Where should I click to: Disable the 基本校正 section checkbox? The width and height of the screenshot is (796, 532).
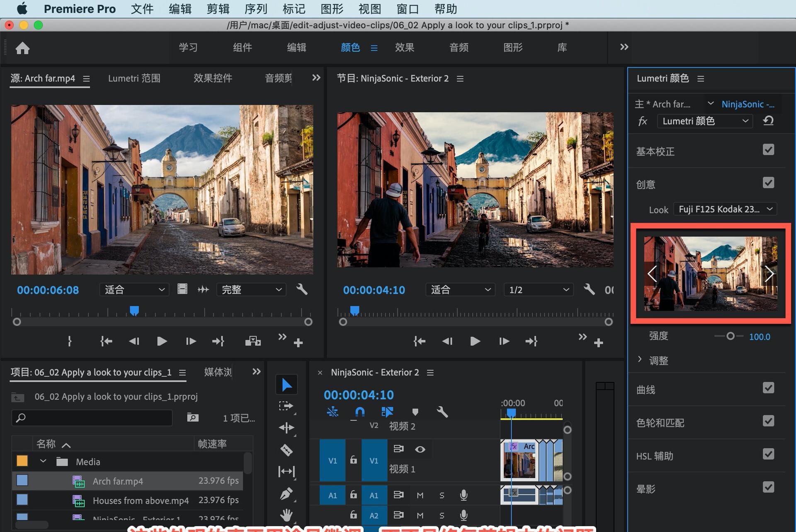click(768, 150)
